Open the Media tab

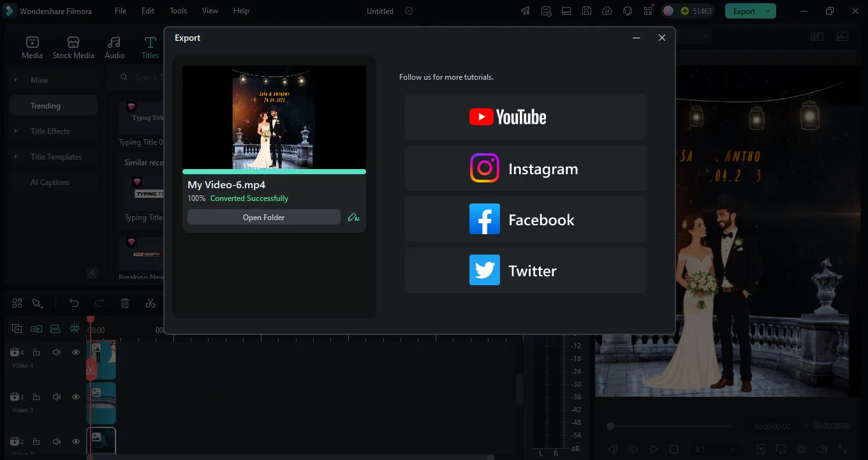click(32, 47)
